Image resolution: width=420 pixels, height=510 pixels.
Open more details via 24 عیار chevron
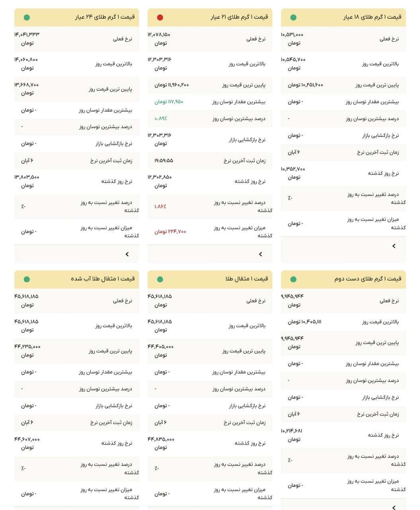click(x=127, y=254)
